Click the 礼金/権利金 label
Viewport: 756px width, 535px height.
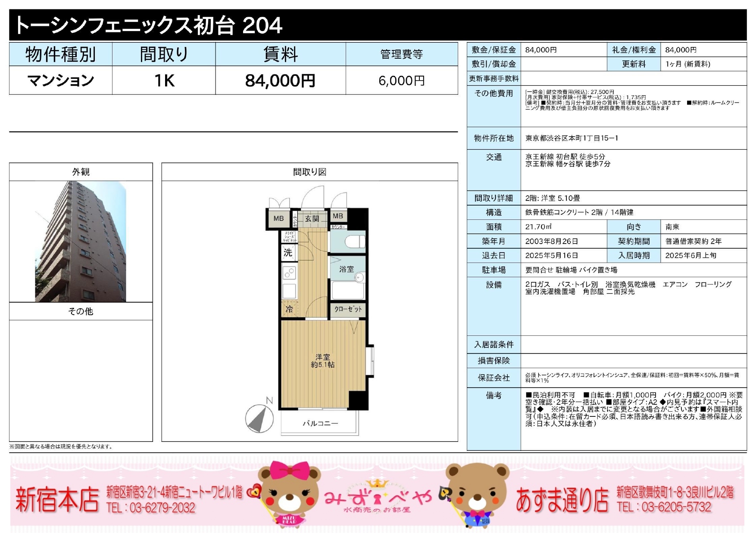click(634, 50)
